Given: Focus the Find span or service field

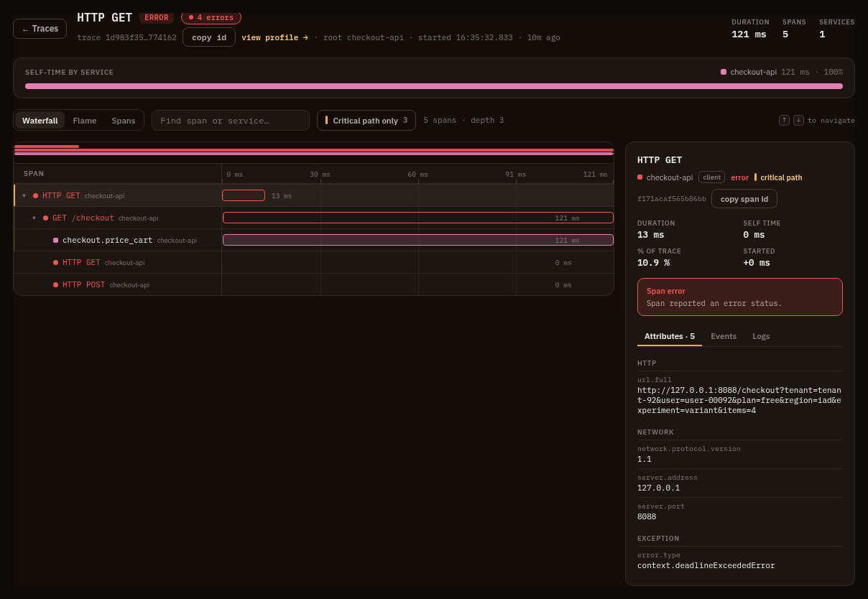Looking at the screenshot, I should point(231,121).
